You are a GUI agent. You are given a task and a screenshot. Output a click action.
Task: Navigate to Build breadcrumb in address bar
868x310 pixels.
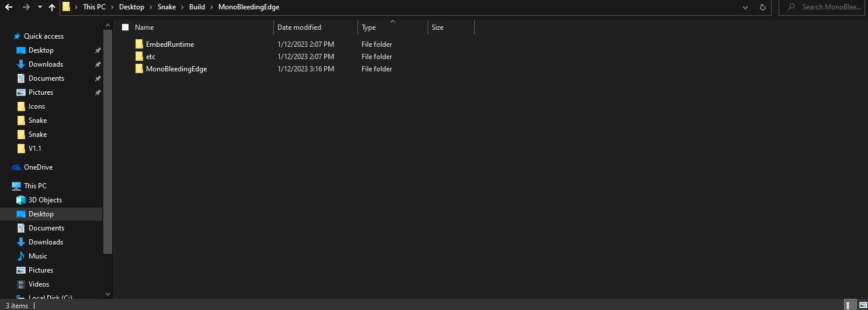coord(197,7)
